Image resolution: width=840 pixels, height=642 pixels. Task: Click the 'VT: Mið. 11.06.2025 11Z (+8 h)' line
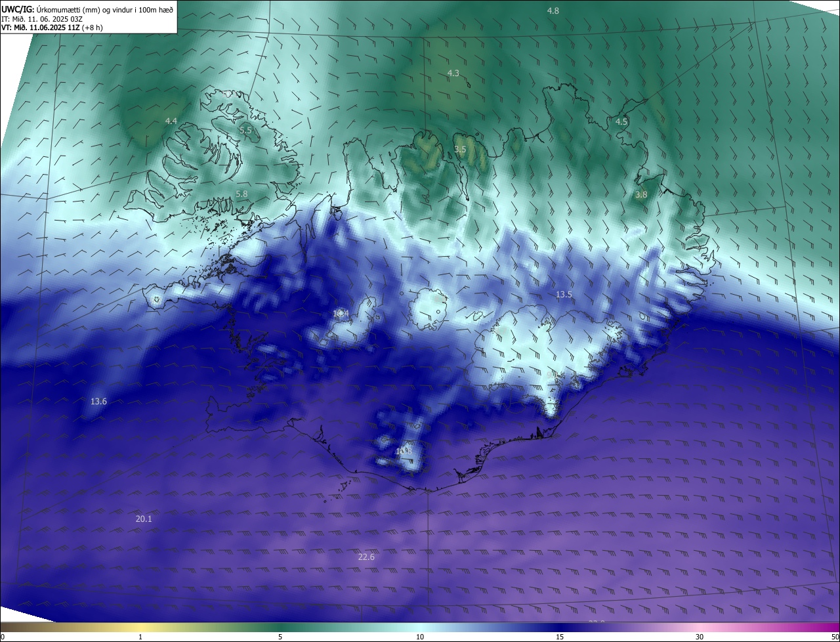pos(52,28)
